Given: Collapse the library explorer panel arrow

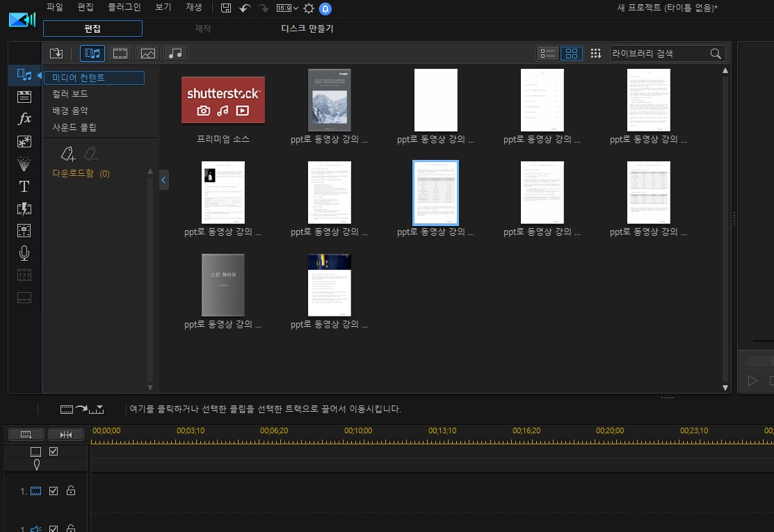Looking at the screenshot, I should point(163,180).
